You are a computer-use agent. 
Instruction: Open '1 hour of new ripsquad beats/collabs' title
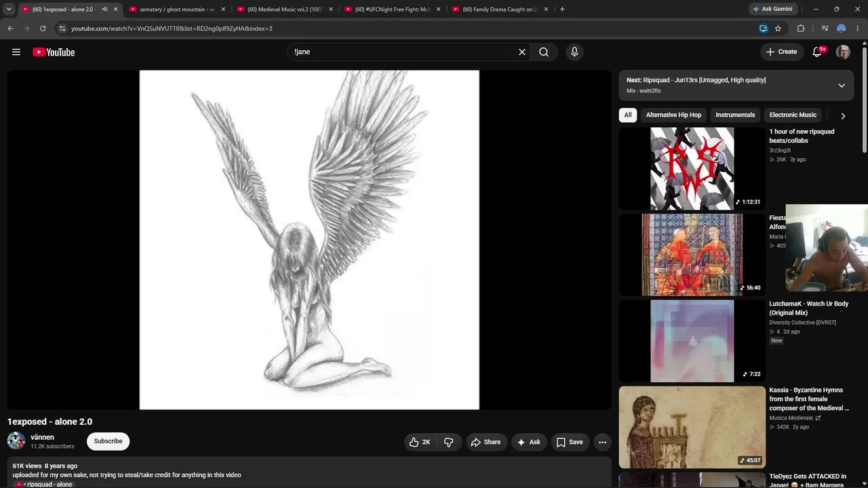tap(802, 136)
